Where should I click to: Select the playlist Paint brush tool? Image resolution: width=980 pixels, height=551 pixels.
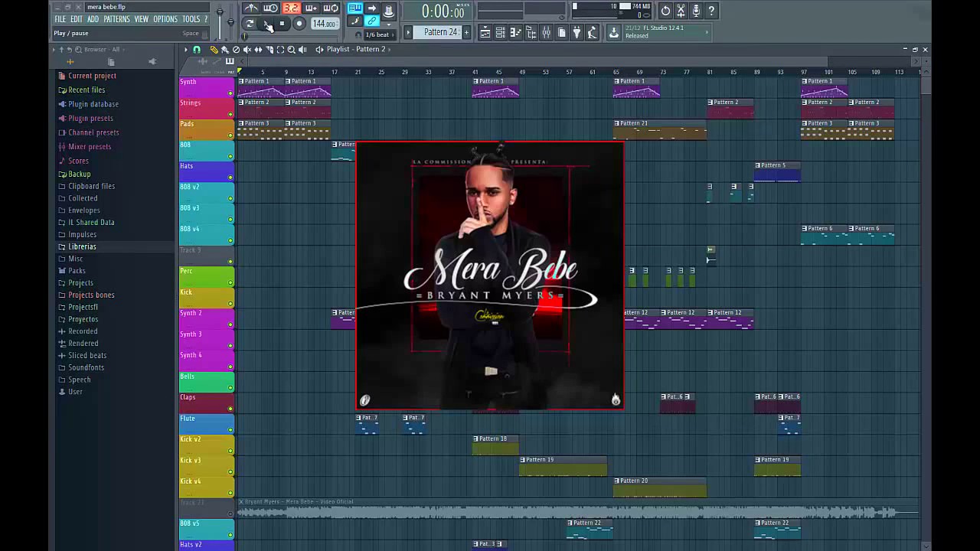point(225,49)
